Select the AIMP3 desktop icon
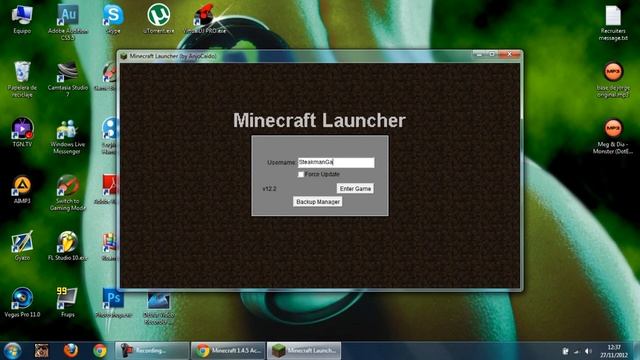Screen dimensions: 640x360 pos(22,189)
